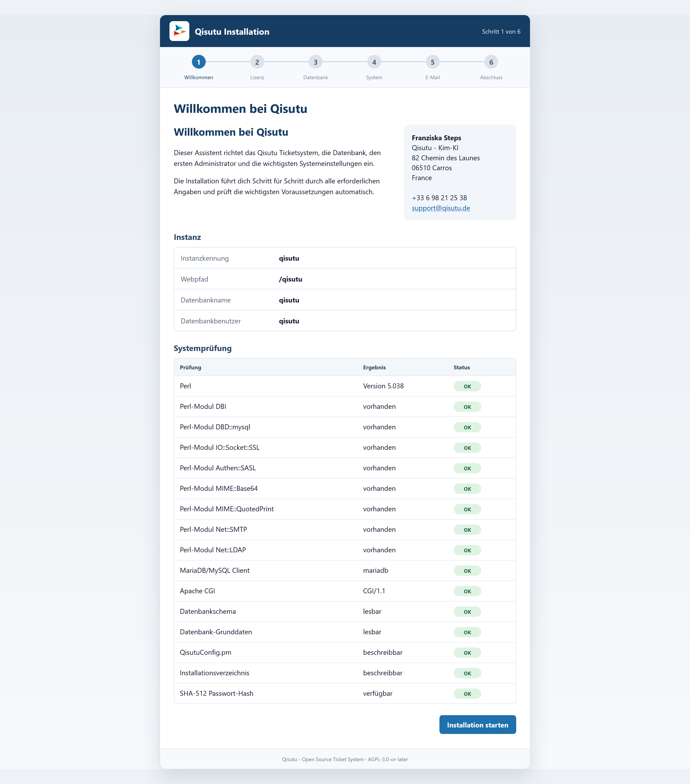Viewport: 690px width, 784px height.
Task: Click beschreibbar result for Installationsverzeichnis
Action: (x=383, y=673)
